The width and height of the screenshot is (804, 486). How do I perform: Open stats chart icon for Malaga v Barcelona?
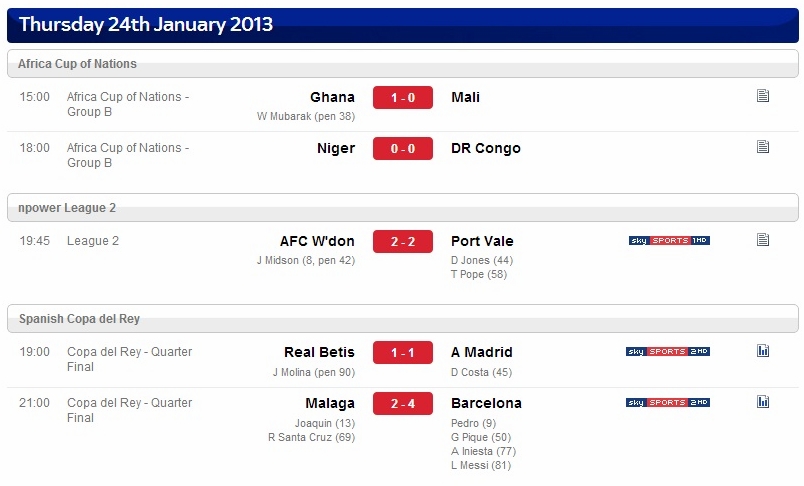[x=762, y=401]
